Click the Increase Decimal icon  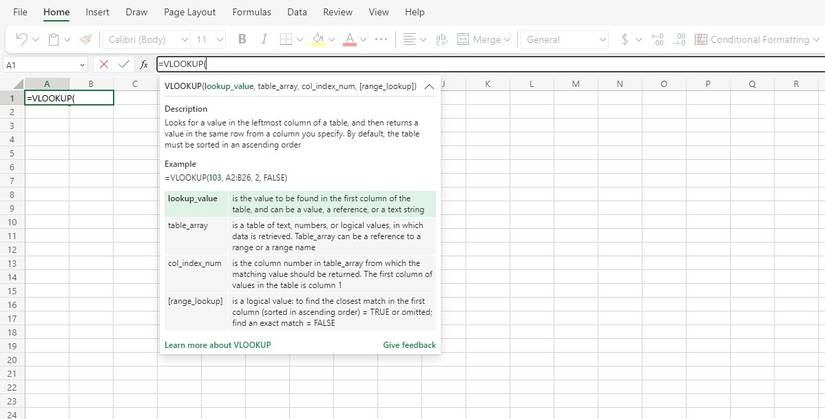tap(657, 39)
